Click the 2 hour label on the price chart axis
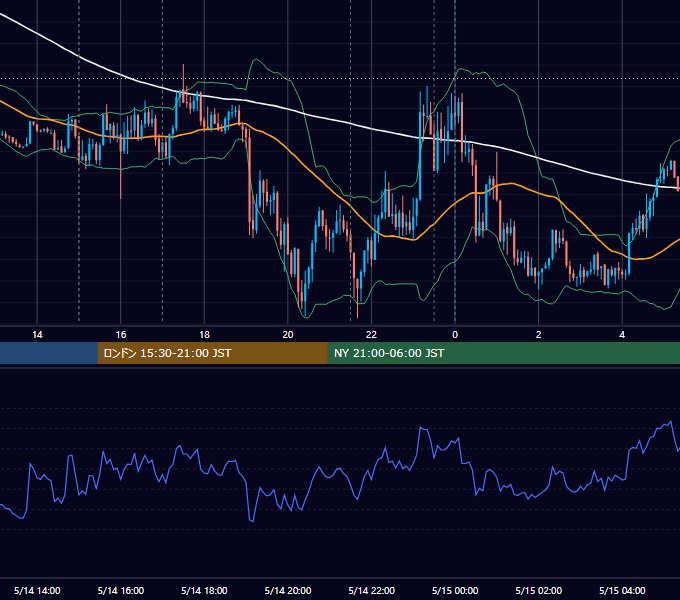The width and height of the screenshot is (680, 600). click(539, 335)
